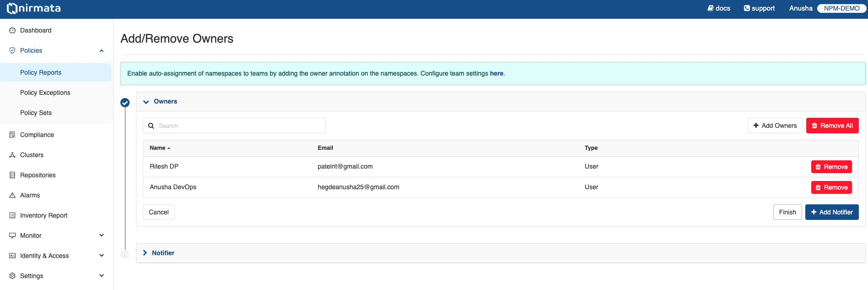Click the Email column header
868x290 pixels.
coord(325,148)
